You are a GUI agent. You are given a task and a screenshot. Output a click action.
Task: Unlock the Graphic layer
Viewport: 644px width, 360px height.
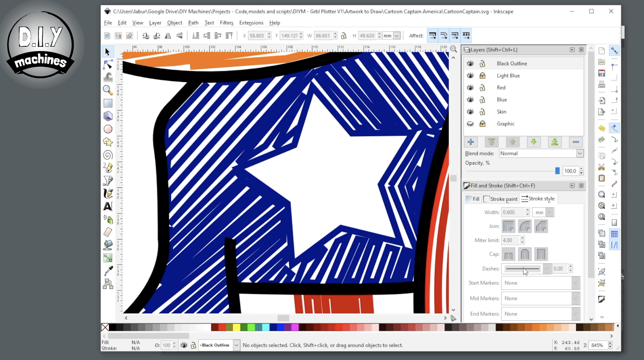click(482, 124)
